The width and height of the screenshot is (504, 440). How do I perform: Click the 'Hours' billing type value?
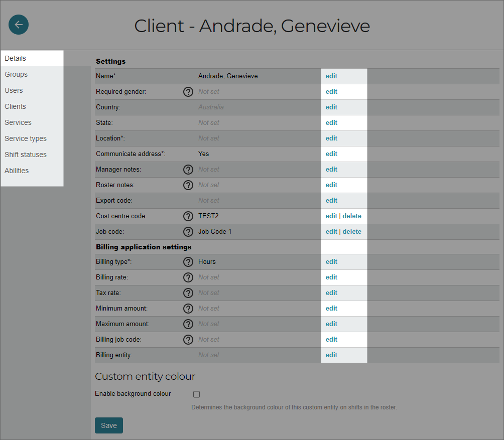pos(207,262)
